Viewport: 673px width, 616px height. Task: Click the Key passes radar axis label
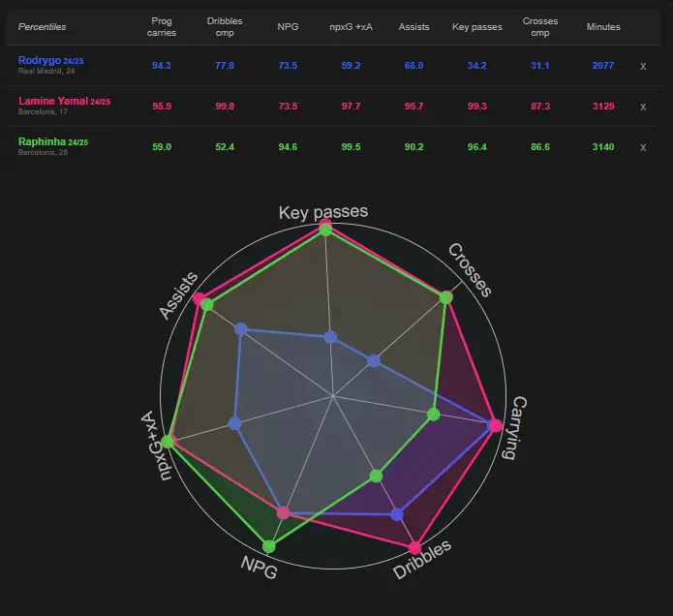point(323,212)
